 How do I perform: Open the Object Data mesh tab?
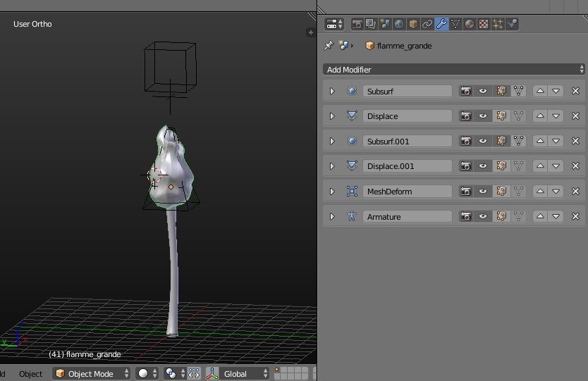[x=455, y=24]
